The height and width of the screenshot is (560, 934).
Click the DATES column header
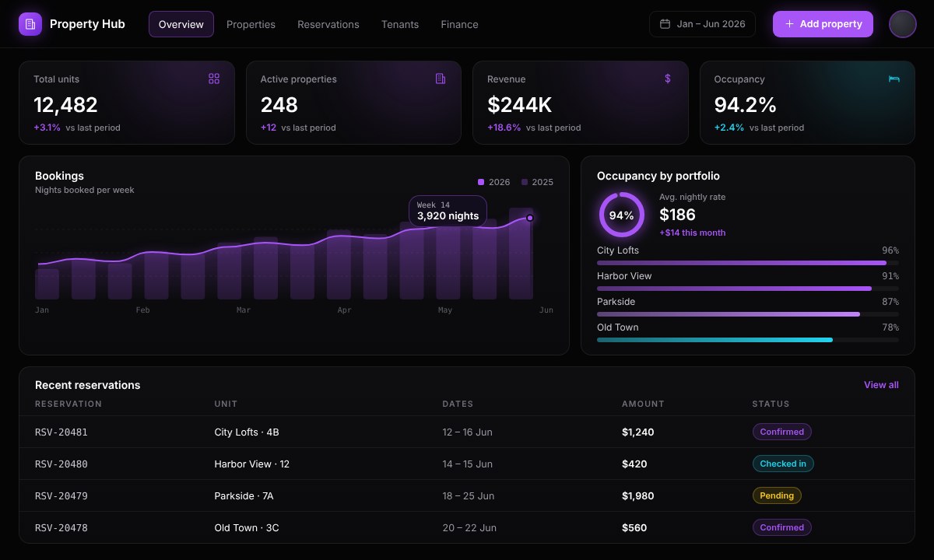[458, 404]
